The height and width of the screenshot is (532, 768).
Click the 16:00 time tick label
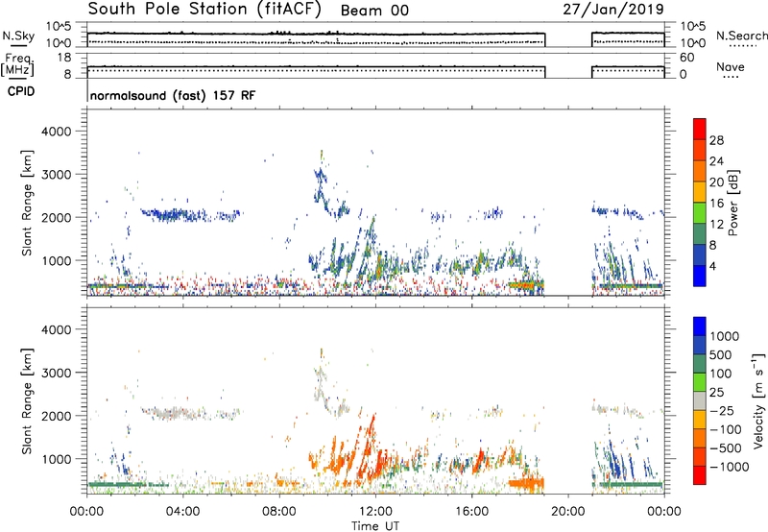click(471, 512)
